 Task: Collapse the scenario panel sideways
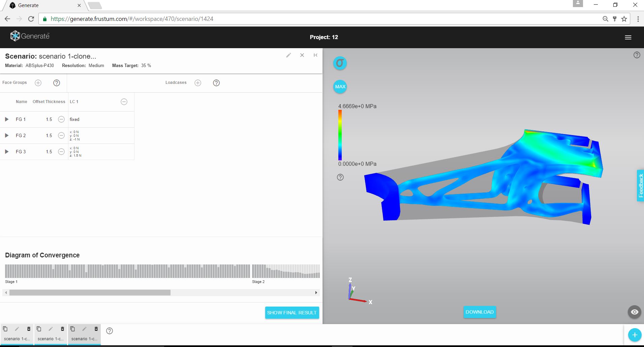pyautogui.click(x=315, y=55)
